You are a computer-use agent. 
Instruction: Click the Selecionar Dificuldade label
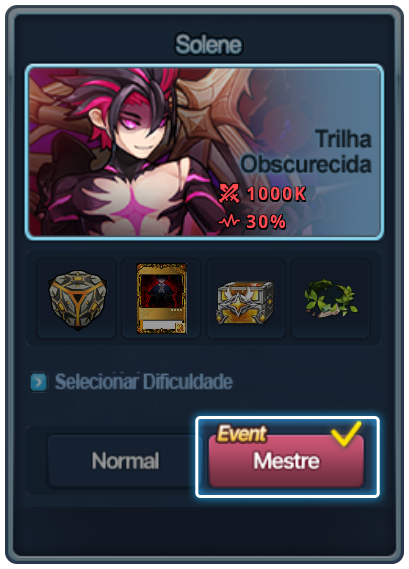coord(144,382)
